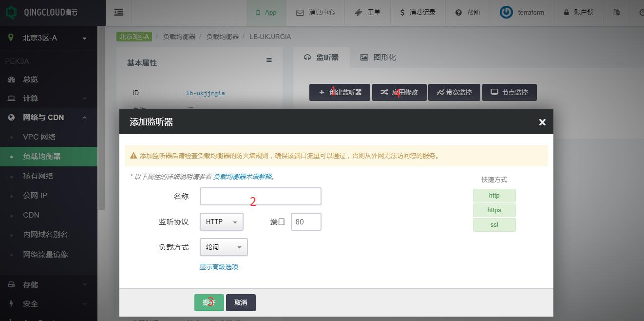The image size is (644, 321).
Task: Click the 名称 name input field
Action: point(260,196)
